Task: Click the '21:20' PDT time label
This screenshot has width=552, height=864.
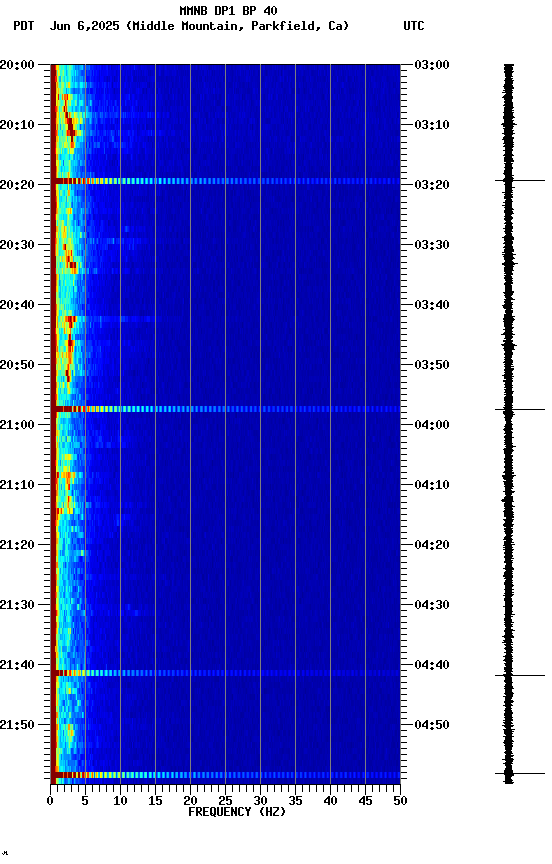Action: click(17, 546)
